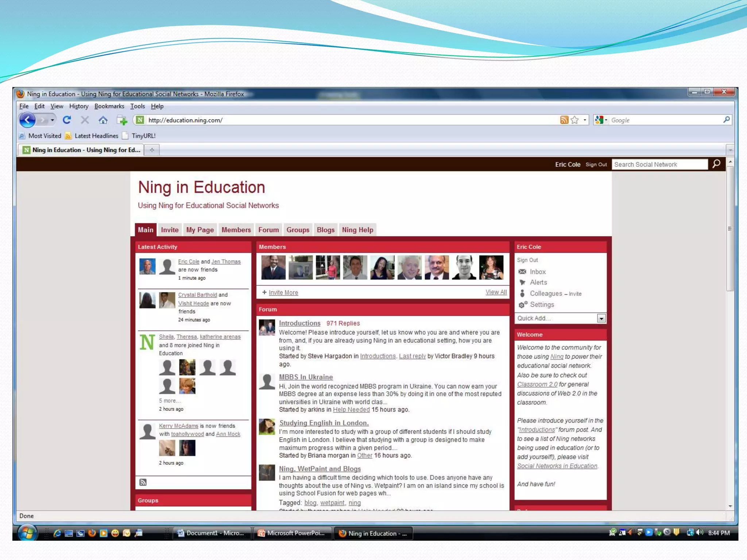Click the RSS feed icon in address bar

click(564, 120)
